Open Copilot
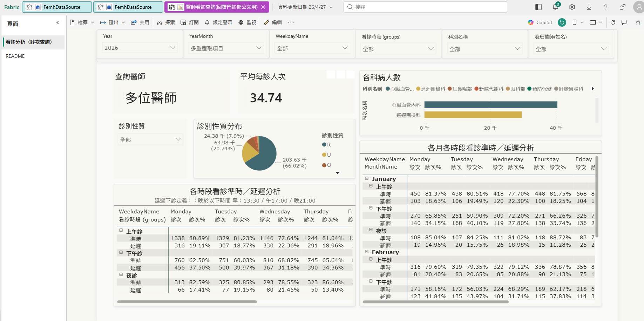The height and width of the screenshot is (321, 644). [540, 22]
